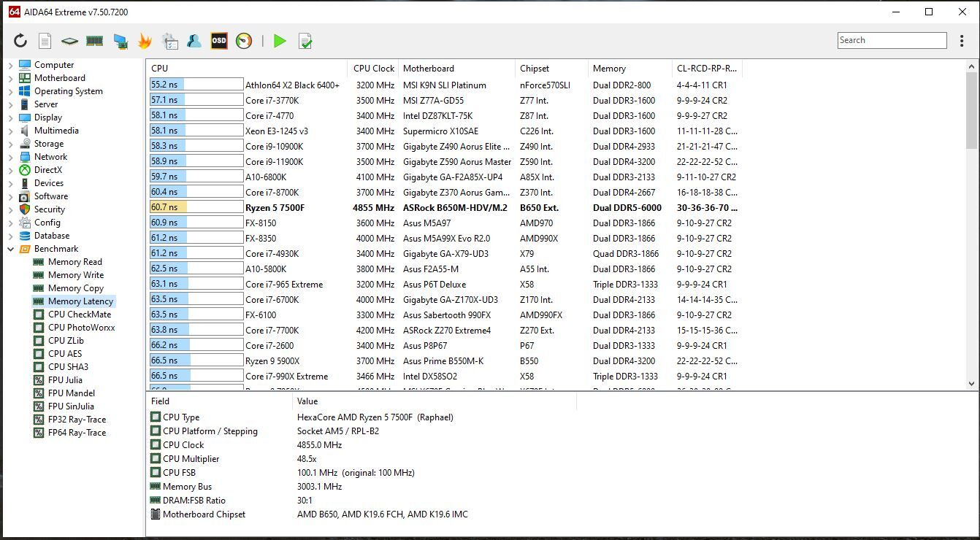Viewport: 980px width, 540px height.
Task: Sort by the Memory column header
Action: pos(629,68)
